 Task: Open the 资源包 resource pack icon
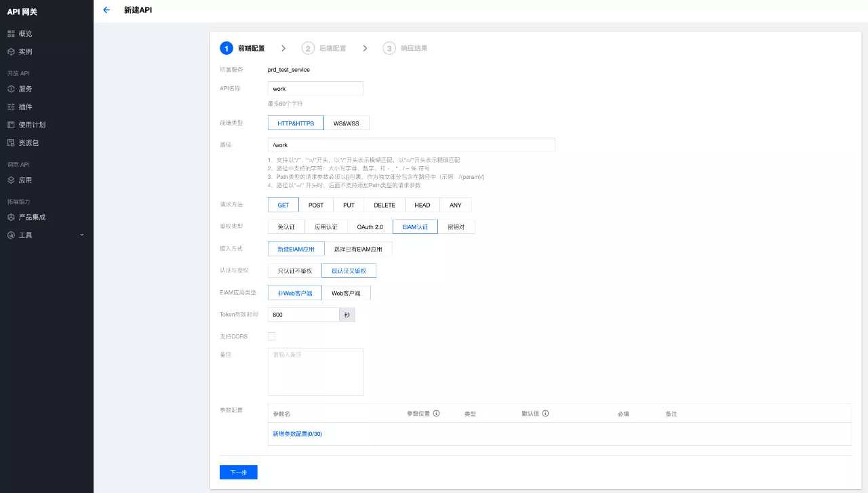click(x=11, y=143)
